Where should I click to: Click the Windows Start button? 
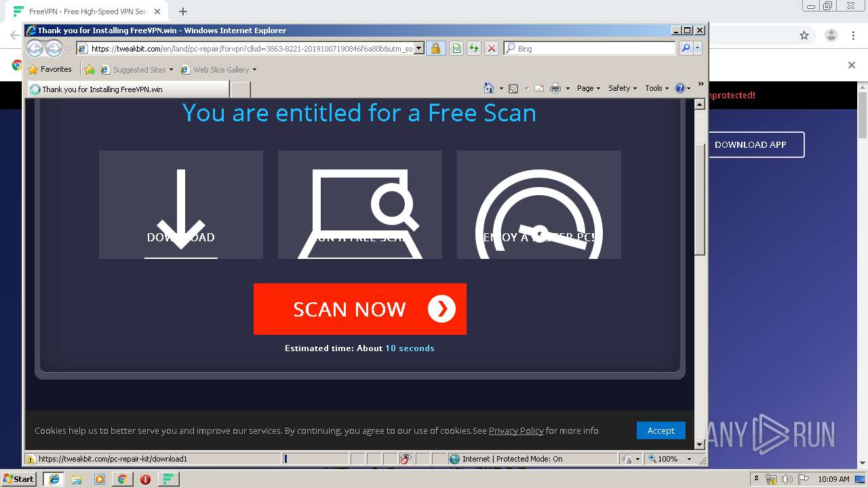[x=18, y=479]
